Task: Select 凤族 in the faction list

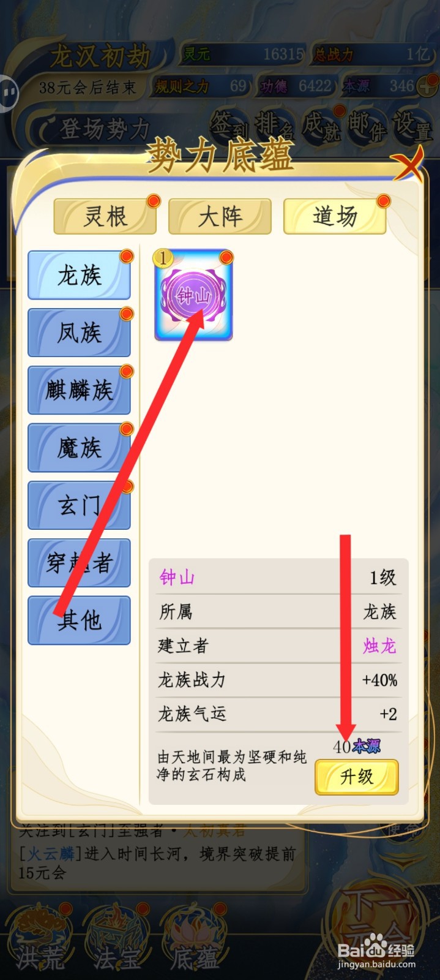Action: [79, 333]
